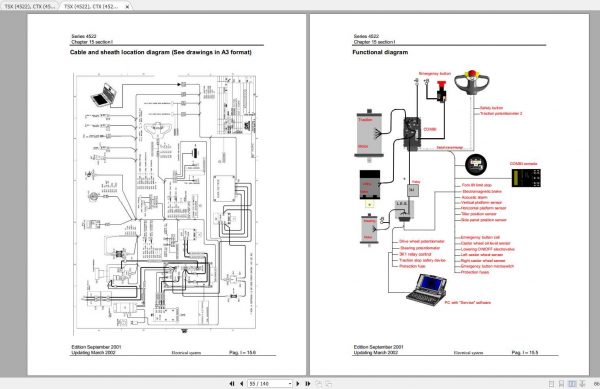Click the page number 'Pag. I – 15.6' footer
Image resolution: width=600 pixels, height=389 pixels.
(x=242, y=352)
